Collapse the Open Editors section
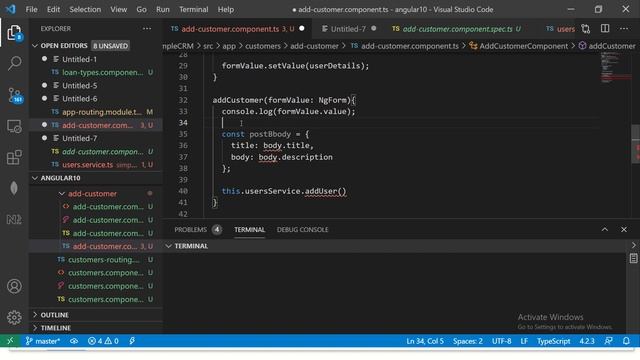The width and height of the screenshot is (640, 360). pyautogui.click(x=35, y=46)
